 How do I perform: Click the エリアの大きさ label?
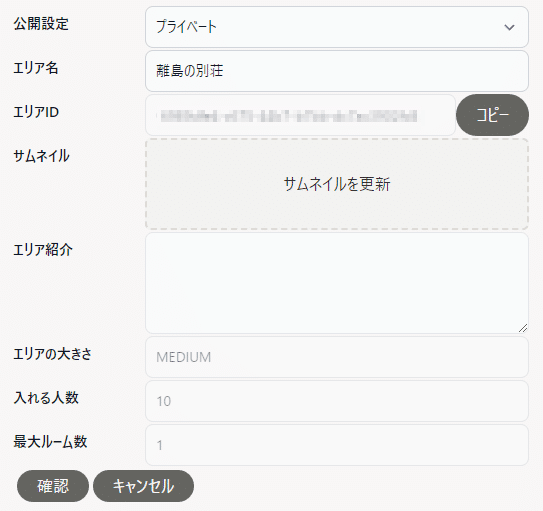click(53, 354)
